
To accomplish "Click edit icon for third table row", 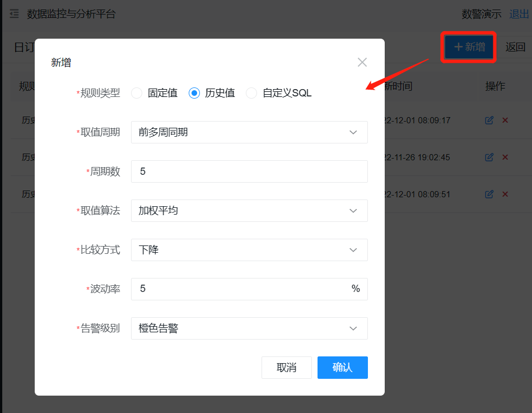I will [489, 194].
